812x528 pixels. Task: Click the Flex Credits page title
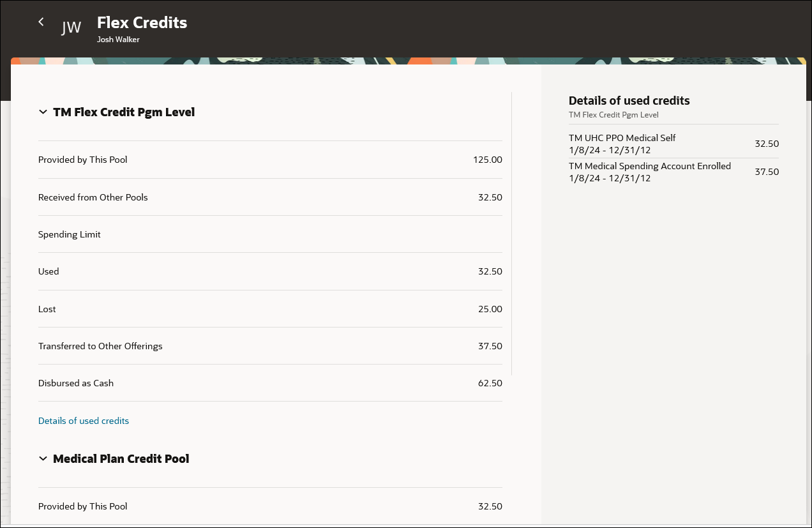[x=142, y=22]
